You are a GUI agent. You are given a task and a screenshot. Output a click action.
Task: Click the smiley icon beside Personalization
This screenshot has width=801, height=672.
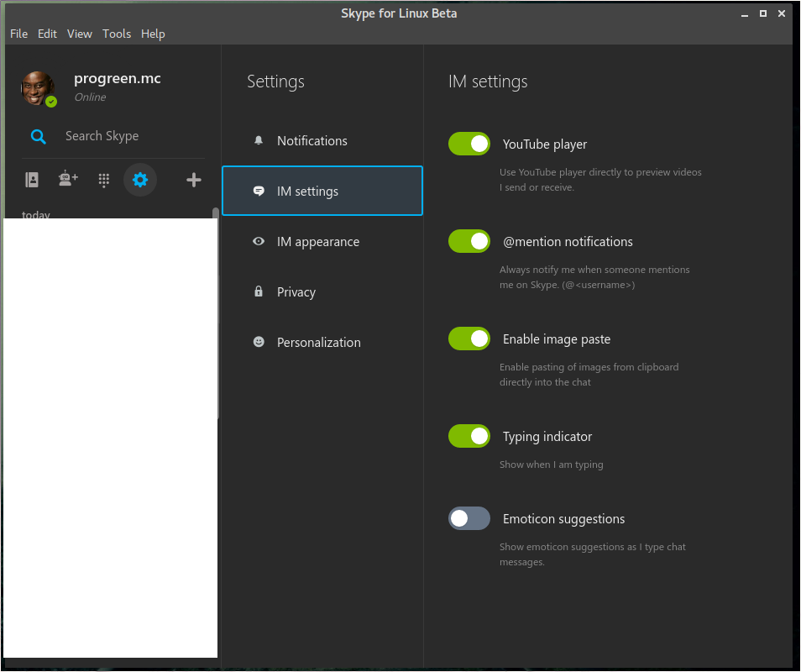[259, 342]
